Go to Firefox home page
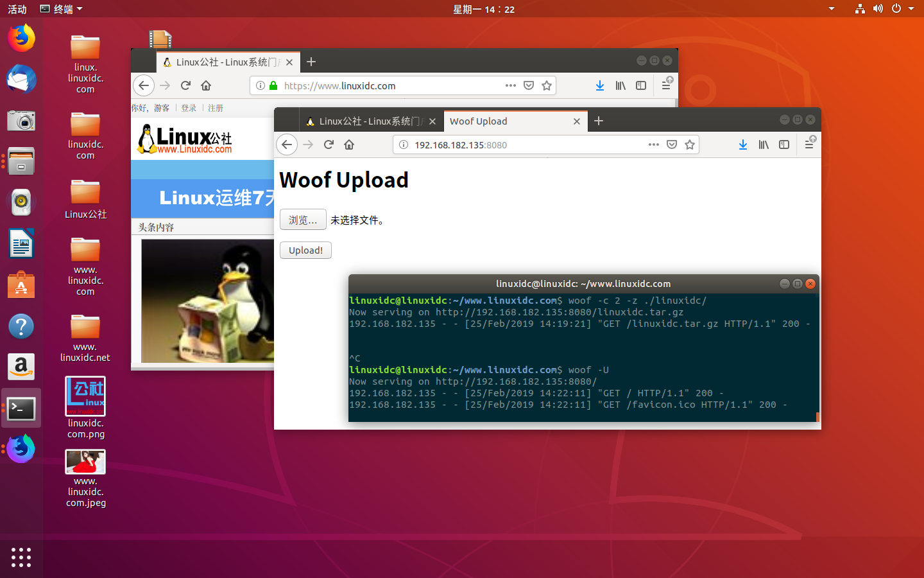This screenshot has width=924, height=578. 349,144
